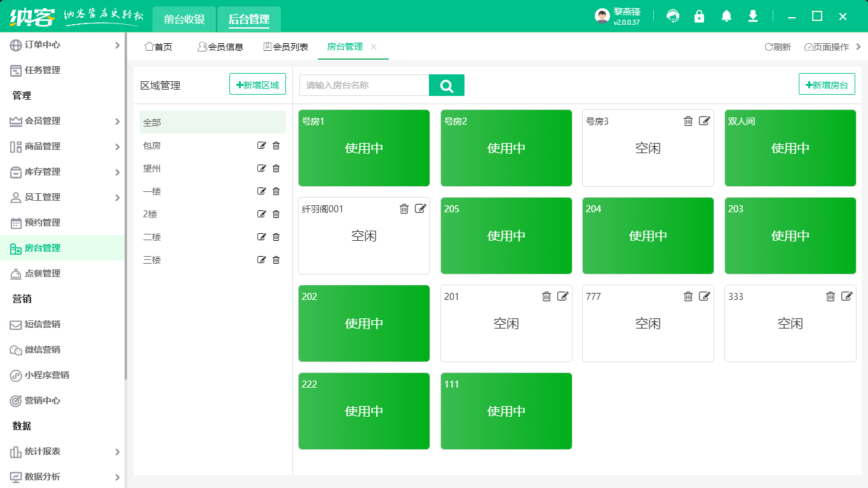The height and width of the screenshot is (488, 868).
Task: Click the edit icon for 包房 area
Action: coord(261,146)
